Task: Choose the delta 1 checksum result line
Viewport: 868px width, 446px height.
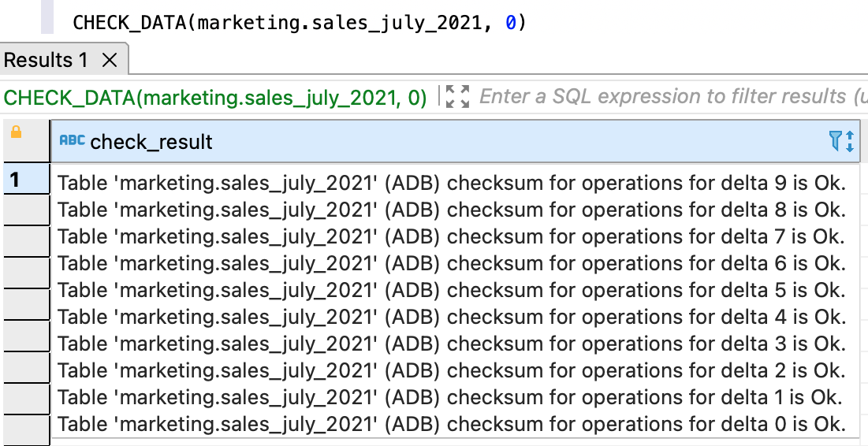Action: (449, 397)
